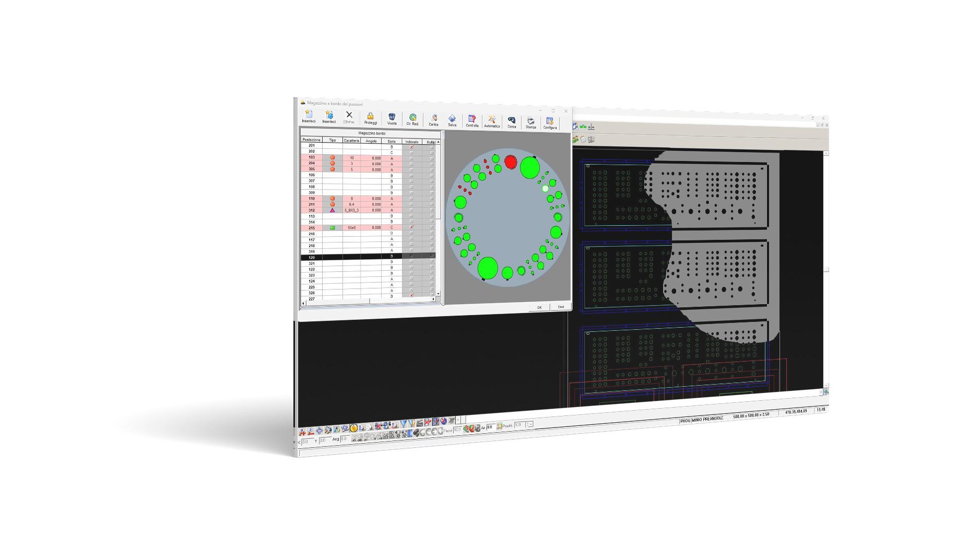Enable Indexato checkbox for station 103

pyautogui.click(x=412, y=158)
